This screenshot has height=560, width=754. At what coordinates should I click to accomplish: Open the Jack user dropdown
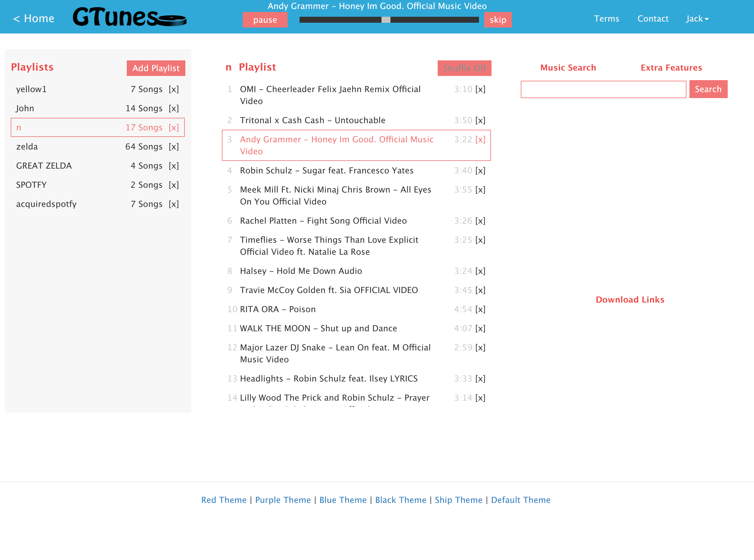[697, 19]
